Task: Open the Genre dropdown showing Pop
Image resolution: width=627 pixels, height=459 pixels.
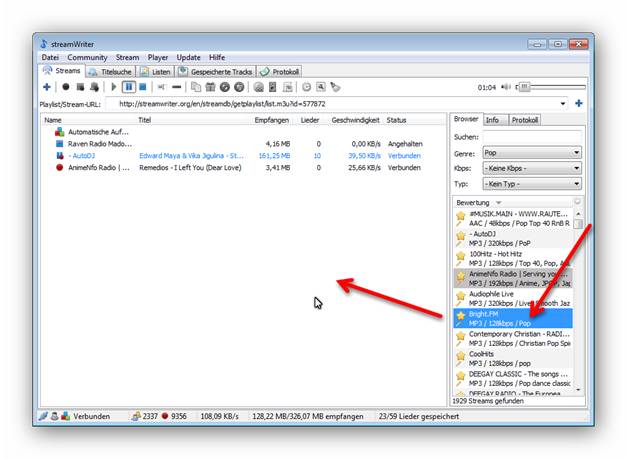Action: tap(532, 153)
